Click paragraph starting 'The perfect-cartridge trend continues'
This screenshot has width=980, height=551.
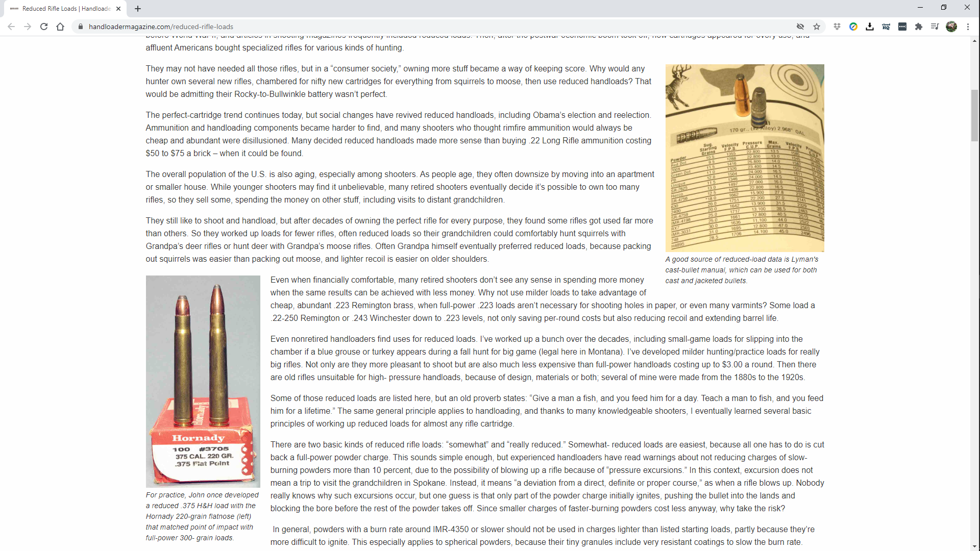click(399, 134)
